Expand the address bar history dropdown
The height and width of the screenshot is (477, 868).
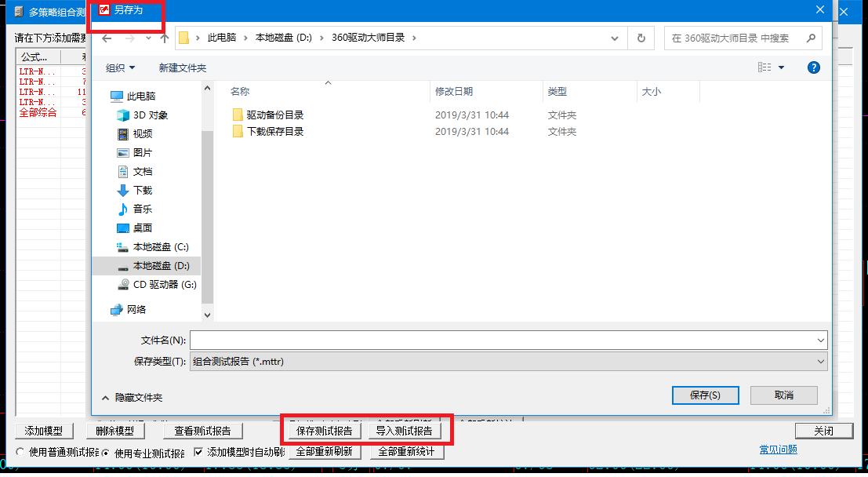[615, 38]
